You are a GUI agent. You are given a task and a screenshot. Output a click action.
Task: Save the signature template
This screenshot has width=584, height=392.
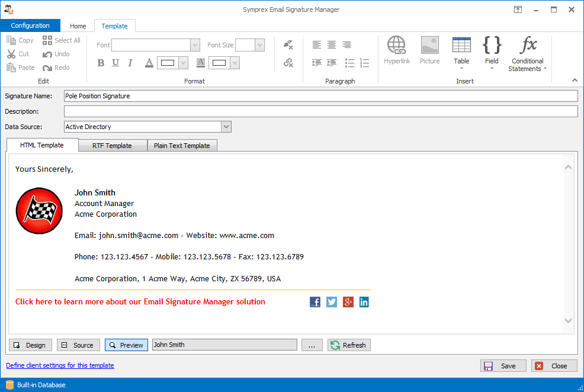tap(503, 366)
